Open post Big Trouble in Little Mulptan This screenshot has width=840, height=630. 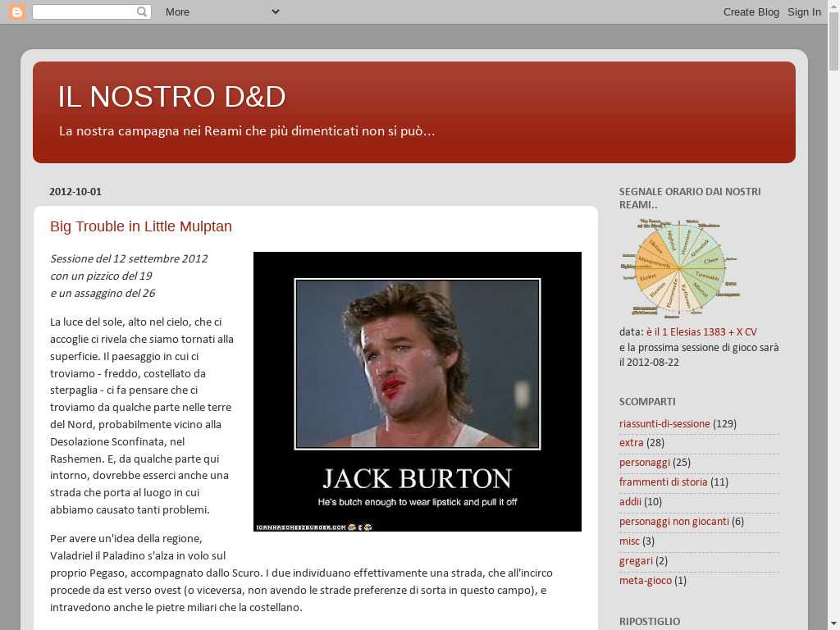coord(141,226)
